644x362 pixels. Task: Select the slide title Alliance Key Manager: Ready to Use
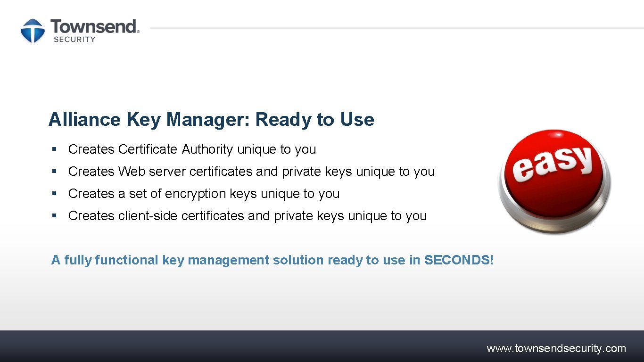[x=211, y=120]
